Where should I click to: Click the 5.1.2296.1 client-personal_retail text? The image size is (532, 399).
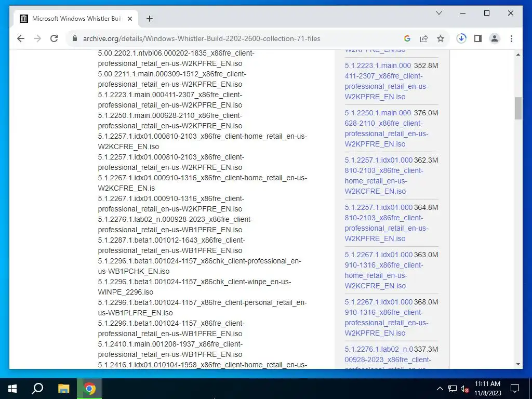(202, 308)
